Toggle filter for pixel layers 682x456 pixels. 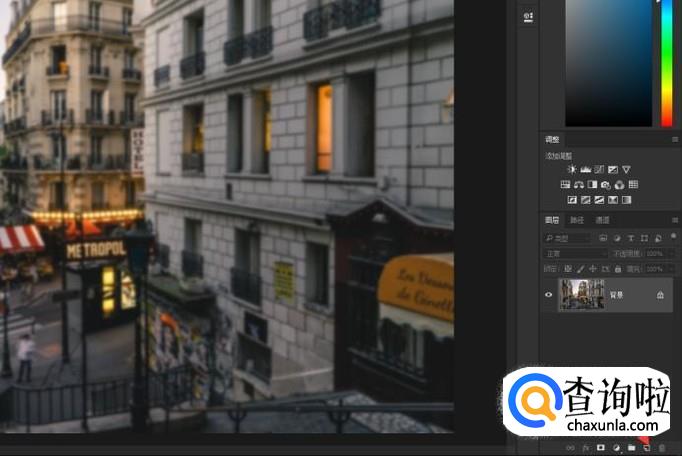pyautogui.click(x=603, y=238)
